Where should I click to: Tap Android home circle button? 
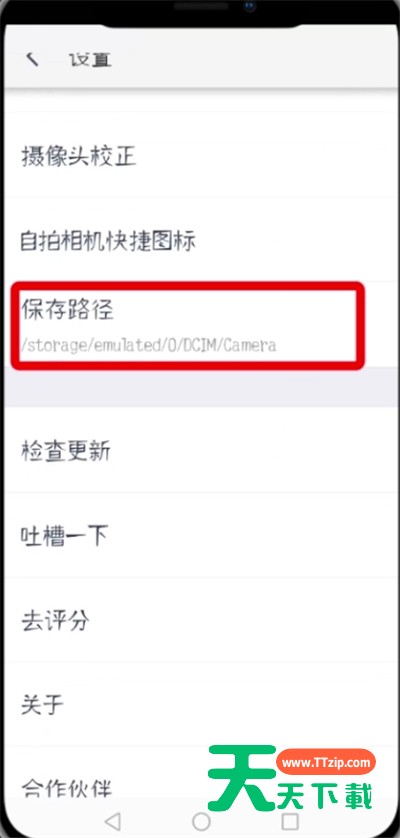pos(201,820)
